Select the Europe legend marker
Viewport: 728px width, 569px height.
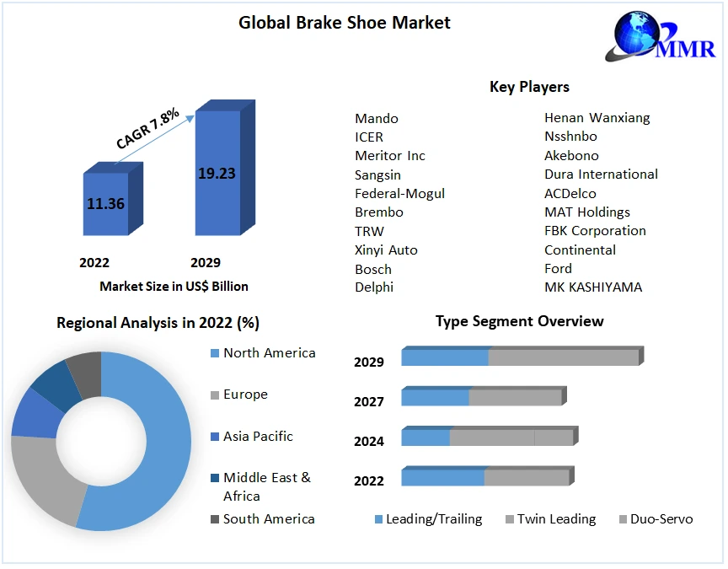point(214,395)
